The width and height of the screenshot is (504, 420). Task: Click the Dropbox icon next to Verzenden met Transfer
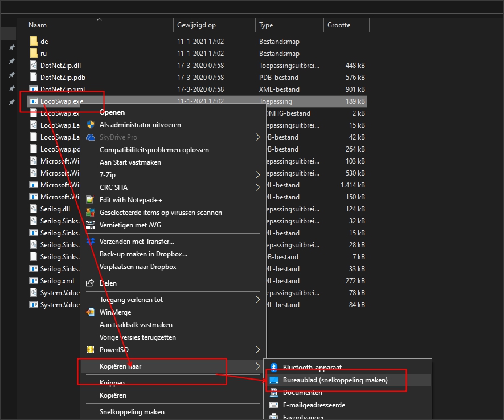(90, 242)
